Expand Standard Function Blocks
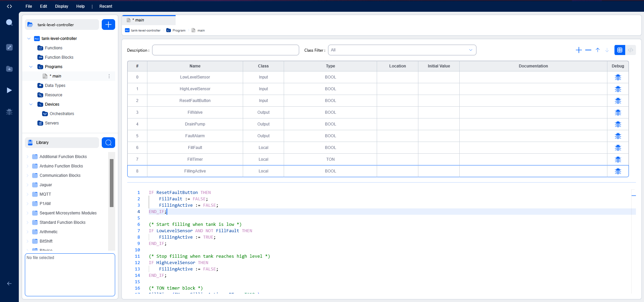Image resolution: width=644 pixels, height=302 pixels. (28, 222)
